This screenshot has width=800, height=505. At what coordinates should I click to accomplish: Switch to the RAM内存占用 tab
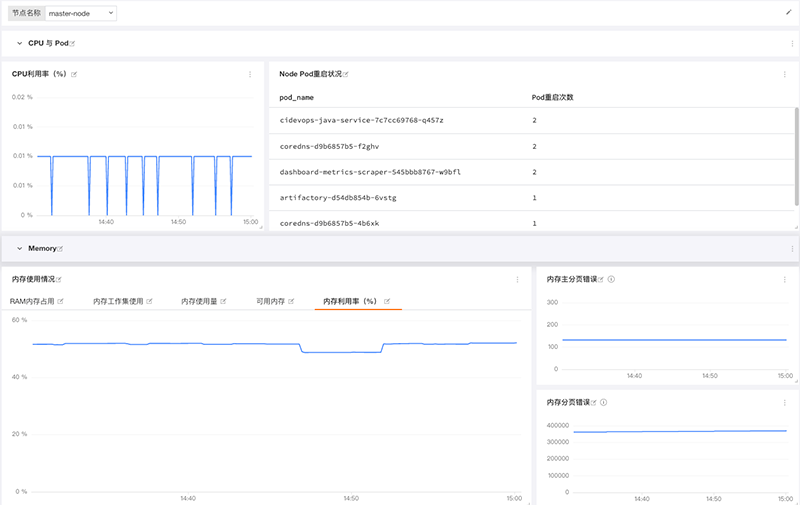coord(32,301)
